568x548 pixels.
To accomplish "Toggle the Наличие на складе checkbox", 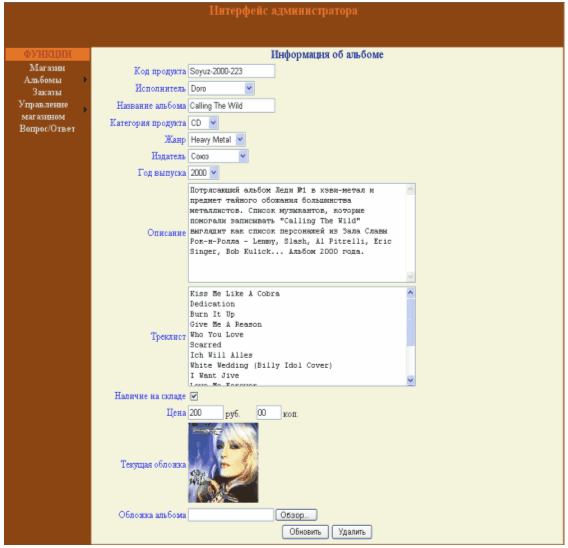I will tap(194, 396).
